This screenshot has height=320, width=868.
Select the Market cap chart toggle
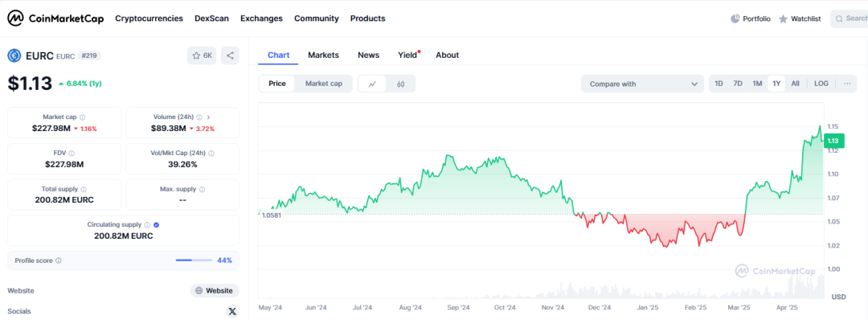(324, 84)
